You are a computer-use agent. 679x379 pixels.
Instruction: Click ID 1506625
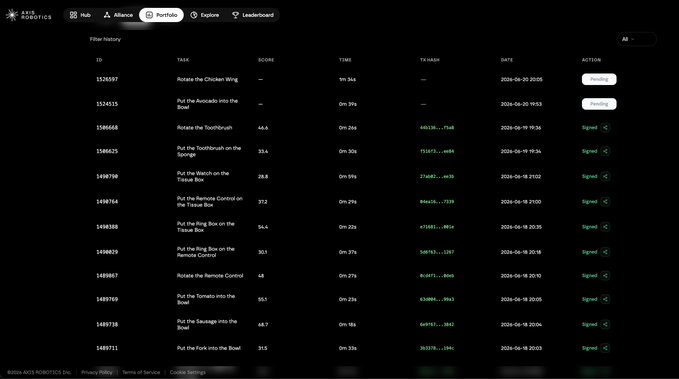tap(107, 151)
